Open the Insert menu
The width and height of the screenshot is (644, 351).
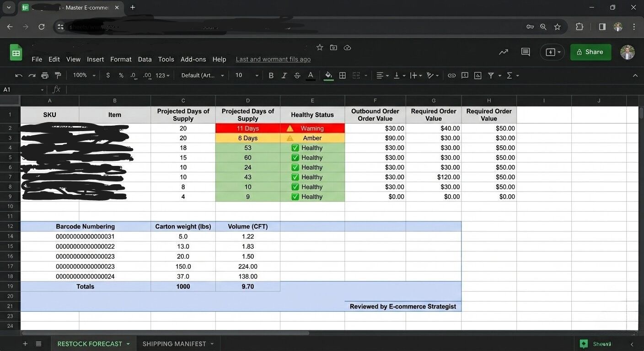pyautogui.click(x=95, y=59)
